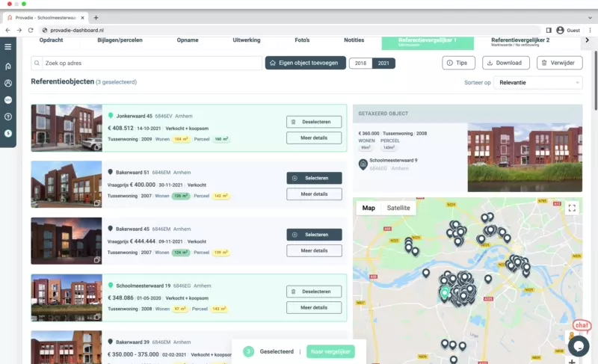Open the home icon in the left sidebar
This screenshot has height=364, width=598.
tap(8, 67)
